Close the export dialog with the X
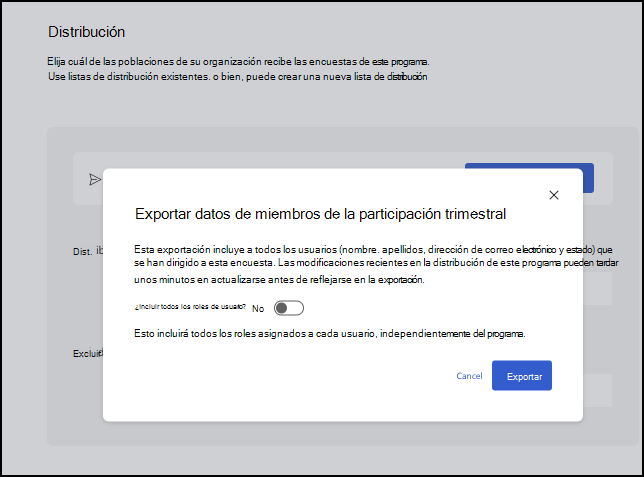The width and height of the screenshot is (644, 477). coord(554,195)
